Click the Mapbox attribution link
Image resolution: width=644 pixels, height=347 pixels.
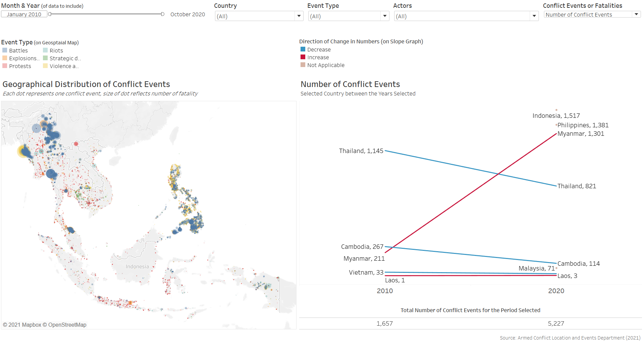[25, 325]
